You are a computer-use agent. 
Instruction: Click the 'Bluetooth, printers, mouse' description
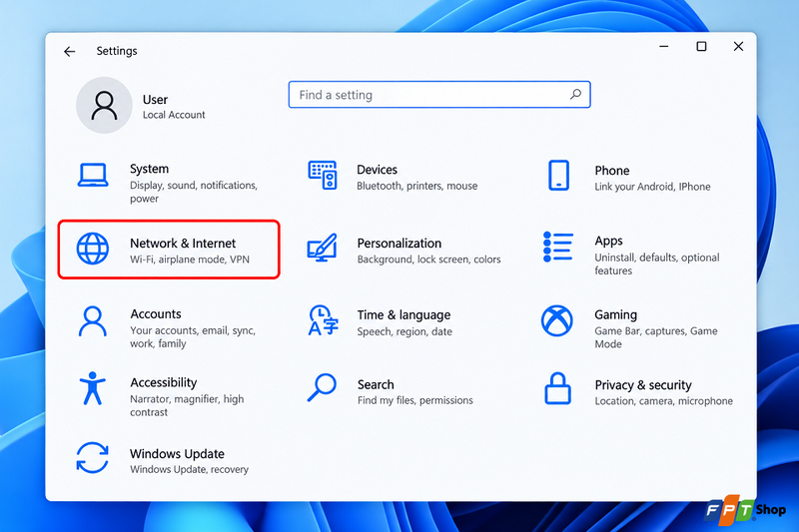tap(417, 187)
